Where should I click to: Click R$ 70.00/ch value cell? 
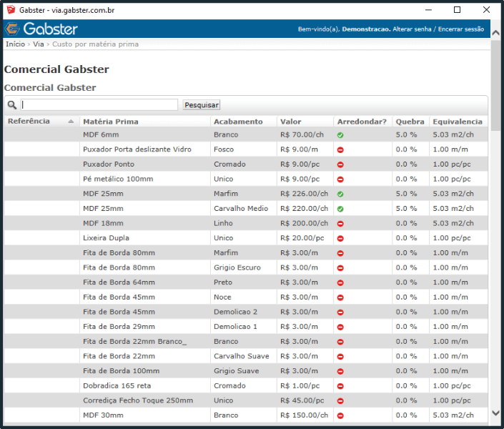pos(302,134)
